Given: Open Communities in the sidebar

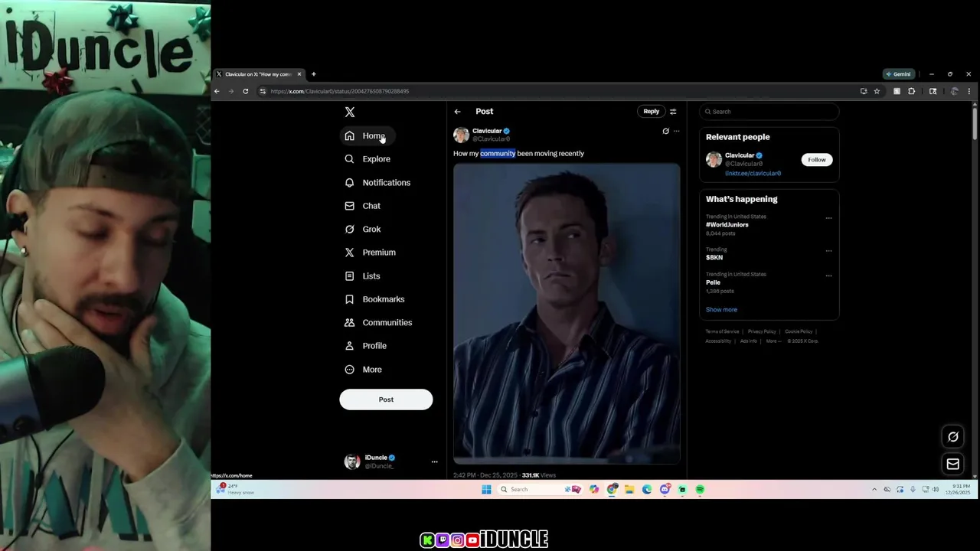Looking at the screenshot, I should 378,322.
